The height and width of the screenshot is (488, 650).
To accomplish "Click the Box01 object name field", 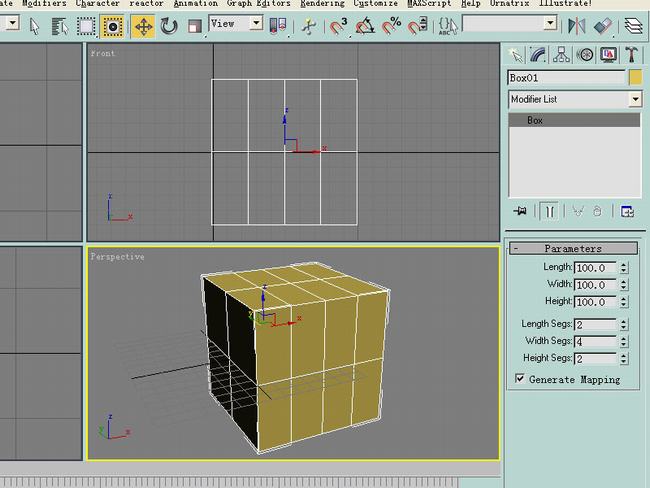I will coord(566,78).
